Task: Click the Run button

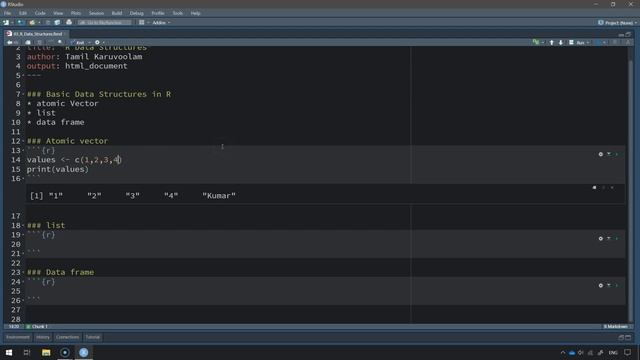Action: coord(577,42)
